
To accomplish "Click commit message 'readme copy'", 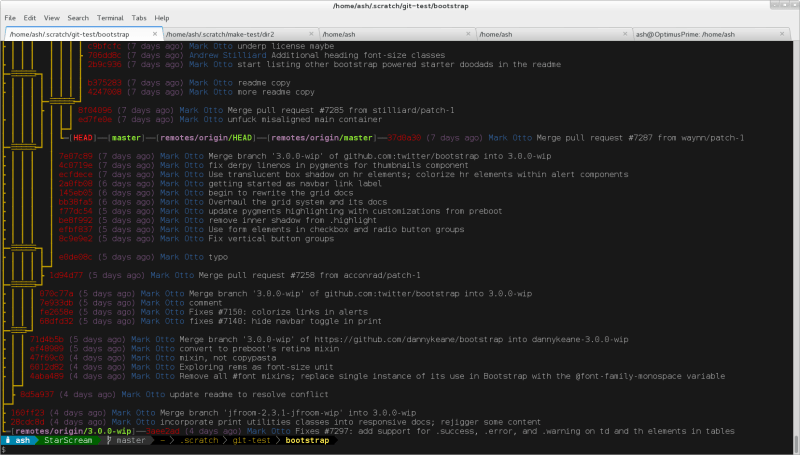I will [x=264, y=83].
